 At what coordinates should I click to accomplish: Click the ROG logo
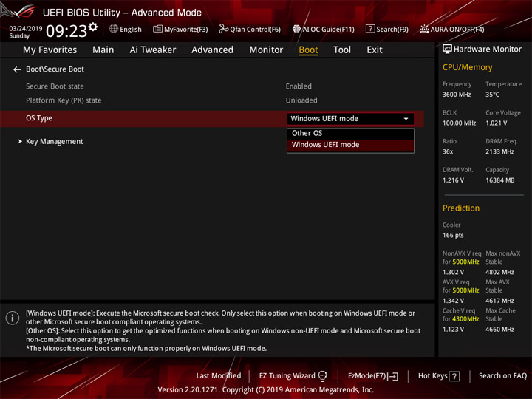tap(18, 11)
